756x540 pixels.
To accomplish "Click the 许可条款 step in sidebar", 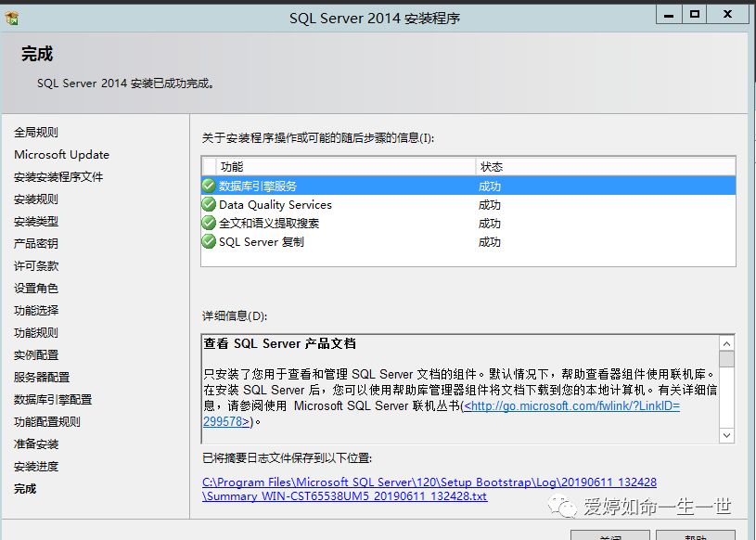I will coord(36,265).
